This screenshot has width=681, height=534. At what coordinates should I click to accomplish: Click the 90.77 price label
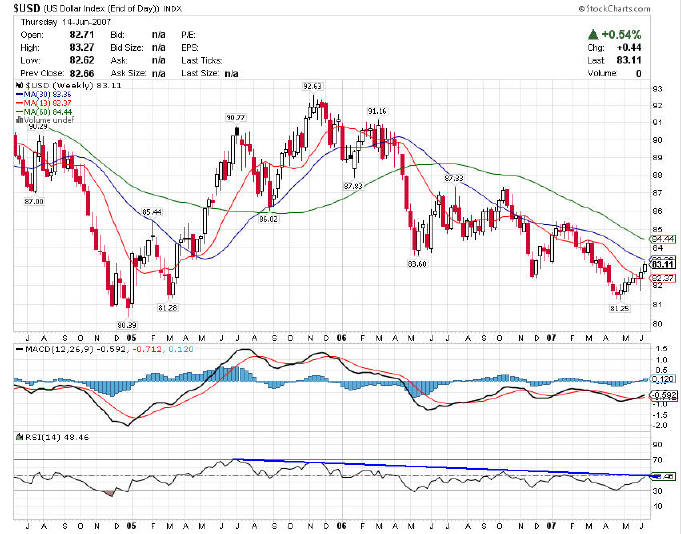236,118
